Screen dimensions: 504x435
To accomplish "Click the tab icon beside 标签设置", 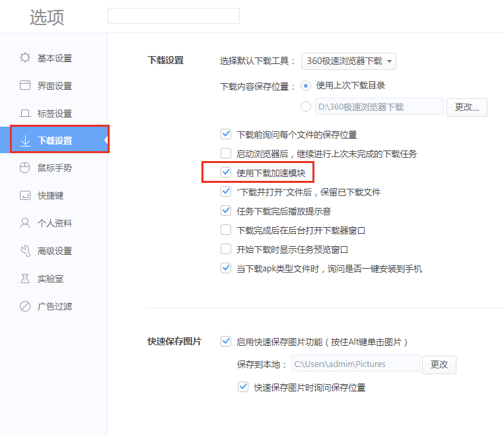I will (25, 113).
